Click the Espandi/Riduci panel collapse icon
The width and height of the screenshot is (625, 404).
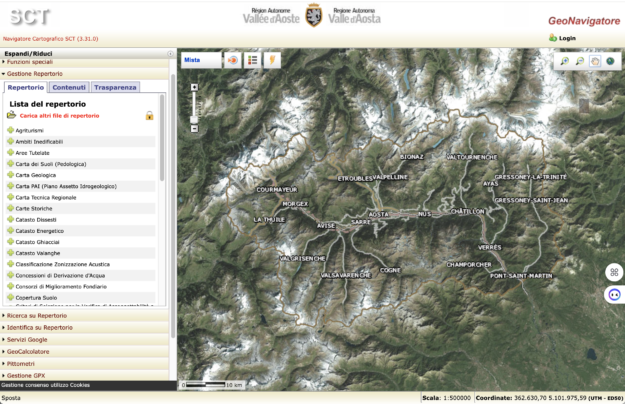(x=170, y=53)
